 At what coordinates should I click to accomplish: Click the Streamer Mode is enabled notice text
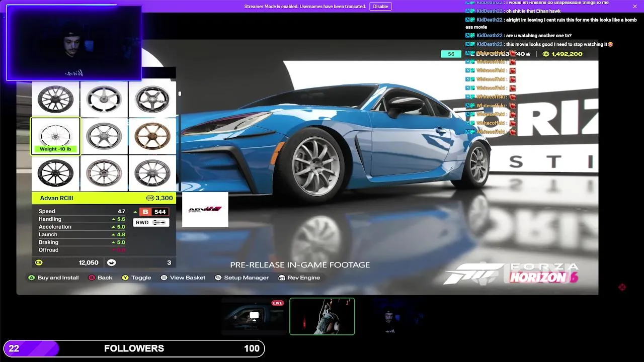tap(305, 7)
